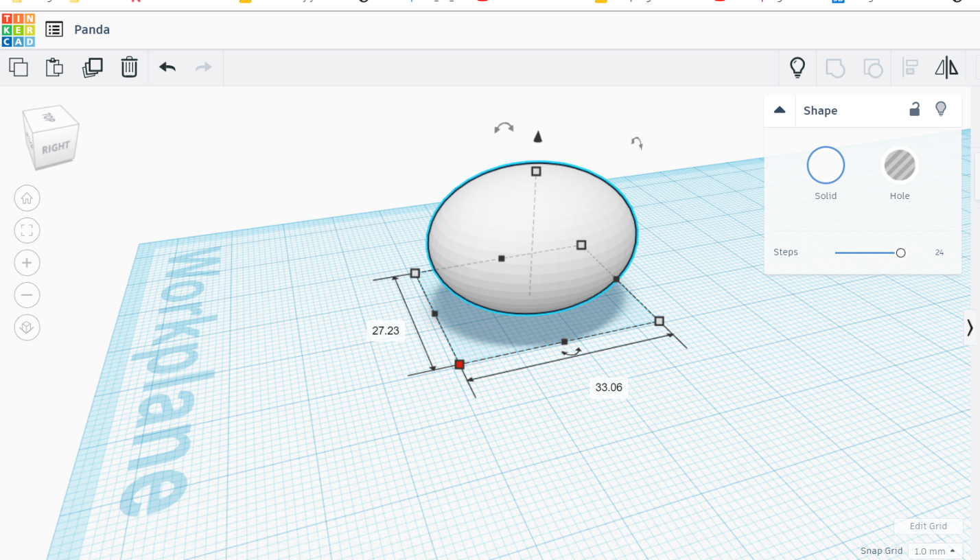Click the Ungroup shapes icon
Image resolution: width=980 pixels, height=560 pixels.
tap(872, 67)
